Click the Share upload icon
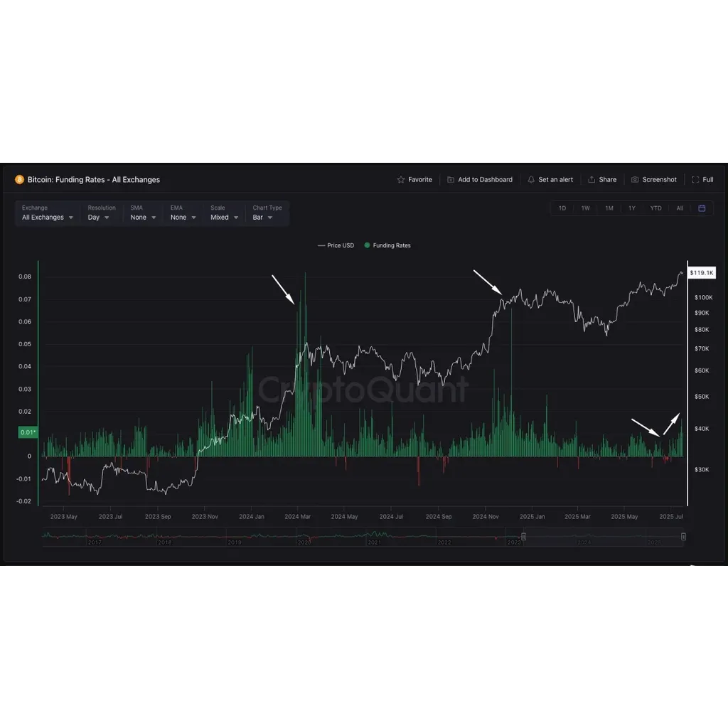Image resolution: width=728 pixels, height=728 pixels. pos(591,180)
